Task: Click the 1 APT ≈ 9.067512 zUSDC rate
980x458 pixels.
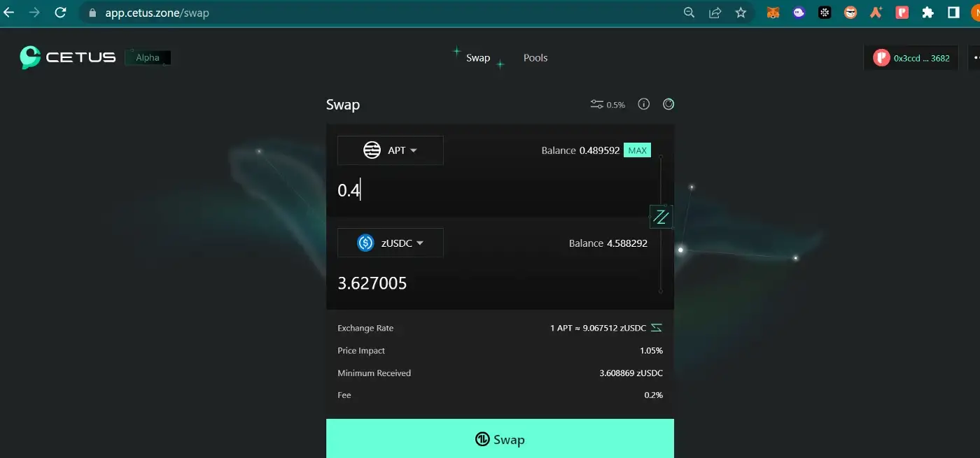Action: pos(598,328)
